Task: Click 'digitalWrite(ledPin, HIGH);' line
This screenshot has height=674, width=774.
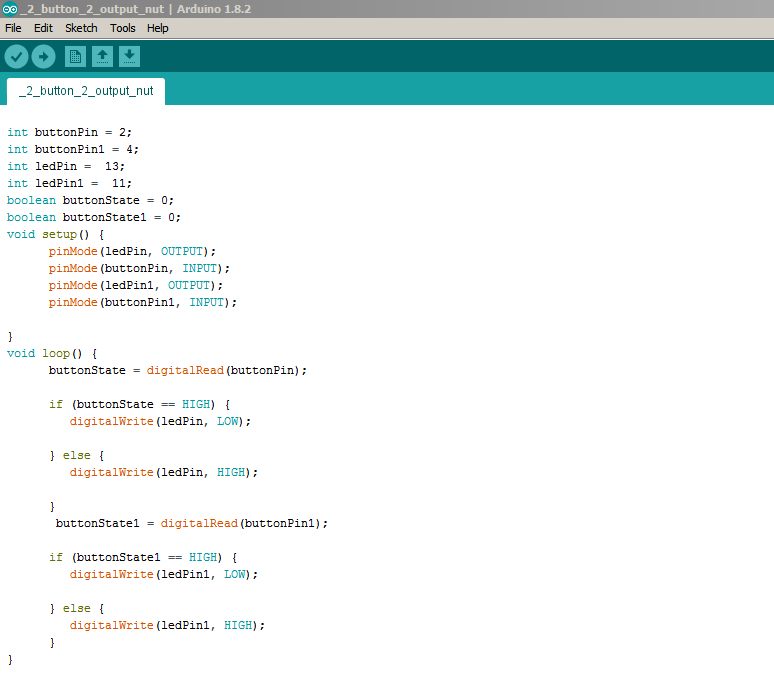Action: [164, 473]
